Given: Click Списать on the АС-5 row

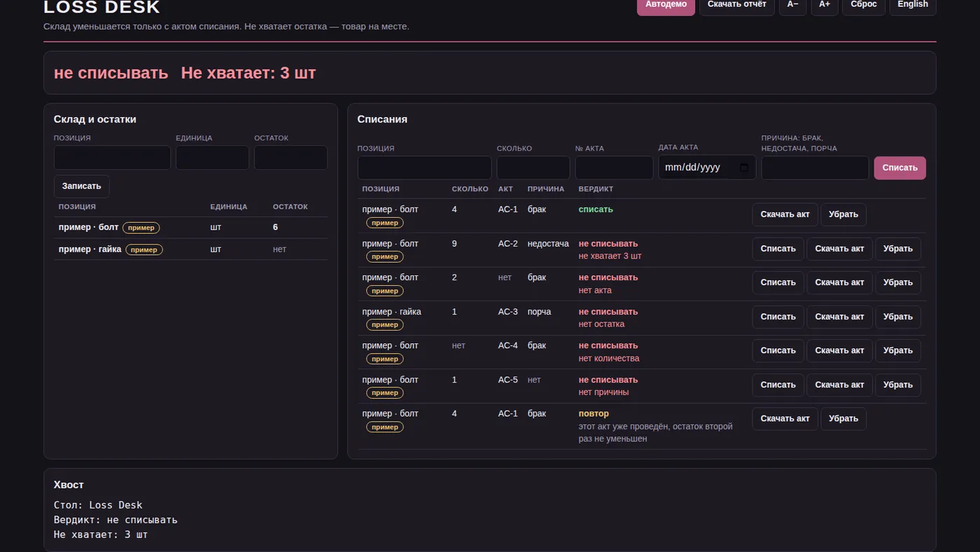Looking at the screenshot, I should (778, 385).
